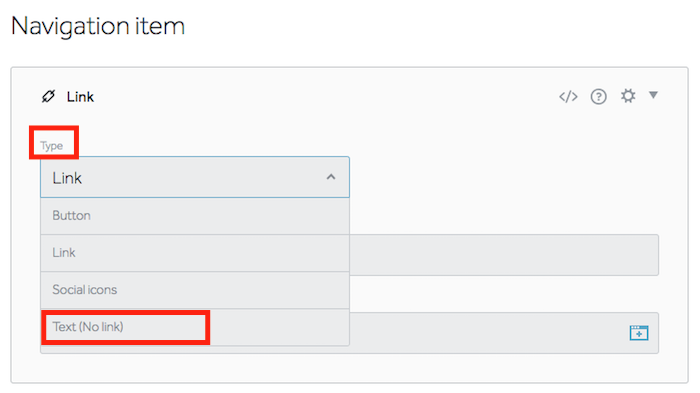Open the code view icon

coord(568,96)
